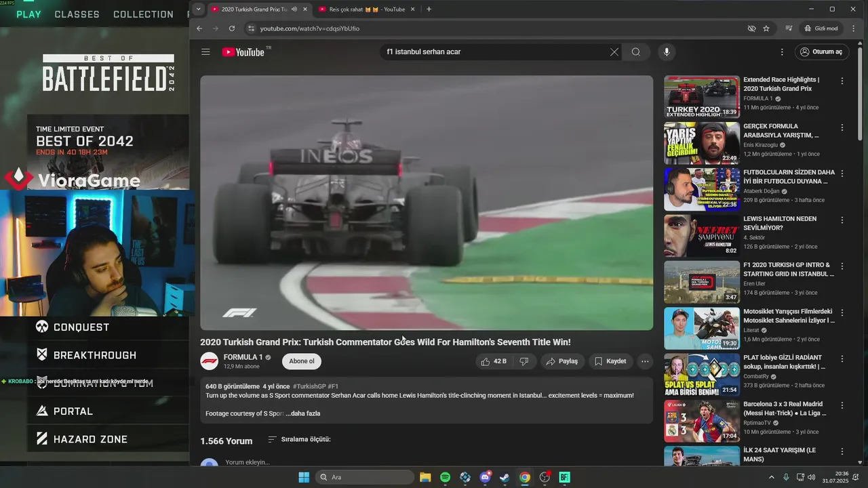Open Chrome tab search dropdown
This screenshot has height=488, width=868.
pos(197,9)
